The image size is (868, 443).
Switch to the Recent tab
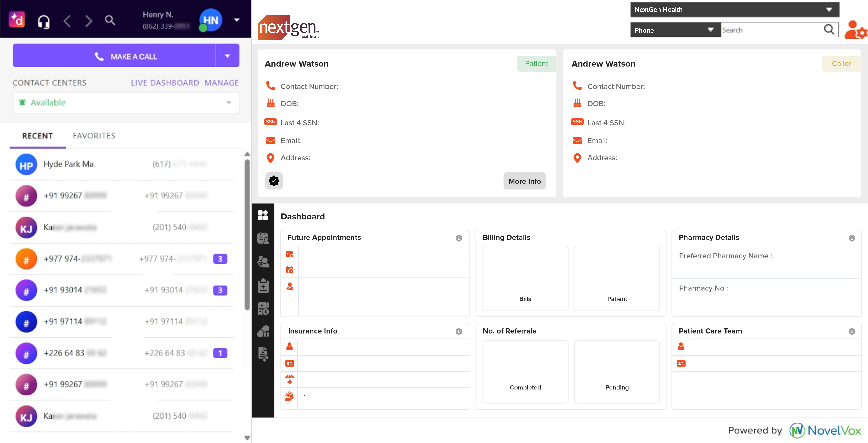tap(37, 136)
